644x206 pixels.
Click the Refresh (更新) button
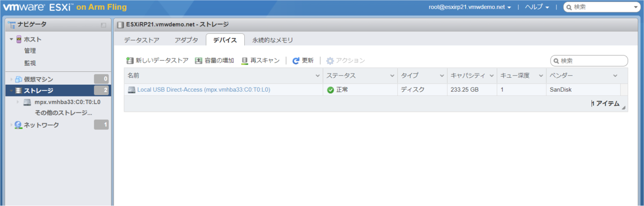click(x=303, y=61)
